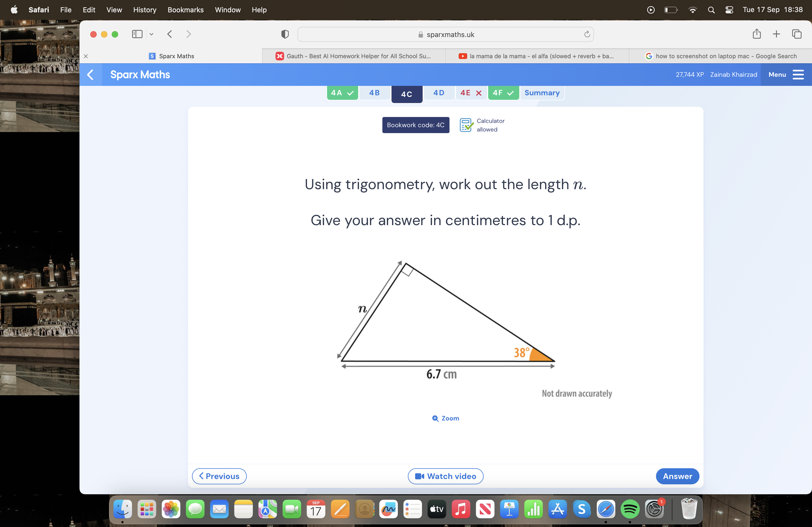Switch to the la mama de la mama tab
This screenshot has height=527, width=812.
537,56
